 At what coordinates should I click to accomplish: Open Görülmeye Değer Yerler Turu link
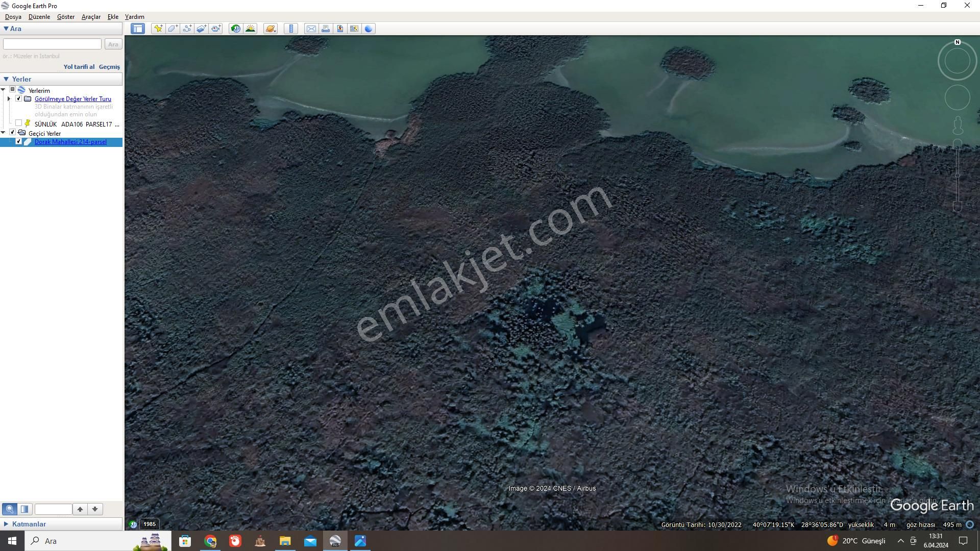coord(73,99)
